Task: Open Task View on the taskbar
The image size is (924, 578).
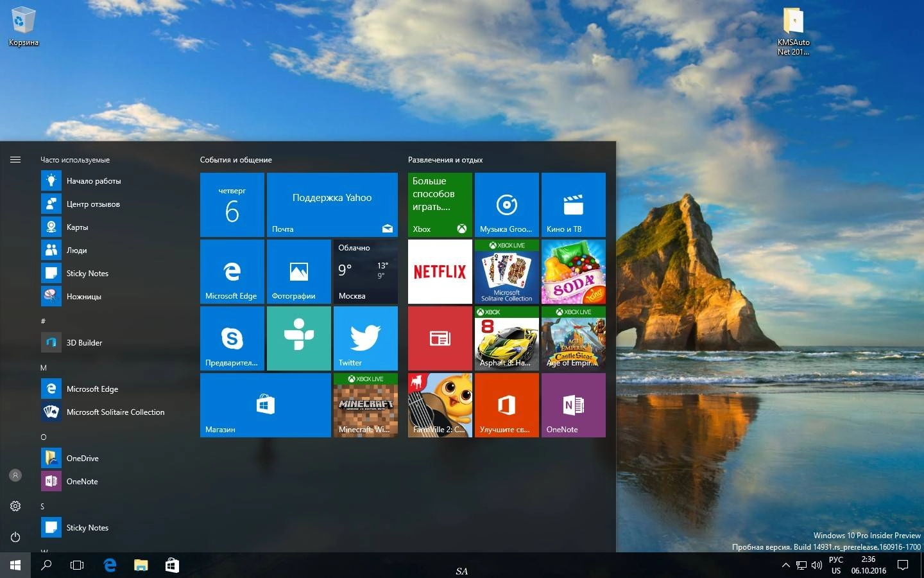Action: pyautogui.click(x=77, y=565)
